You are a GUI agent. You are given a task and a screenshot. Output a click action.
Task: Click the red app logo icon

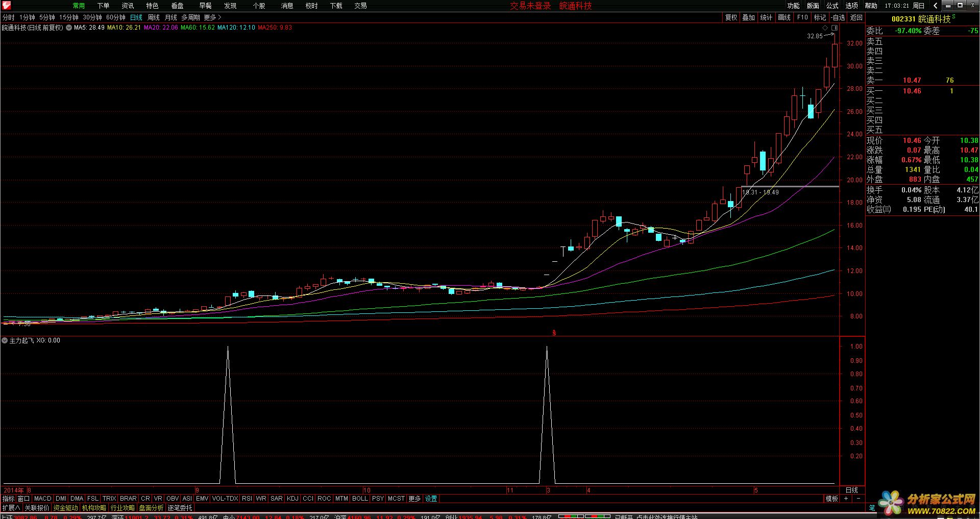coord(6,5)
